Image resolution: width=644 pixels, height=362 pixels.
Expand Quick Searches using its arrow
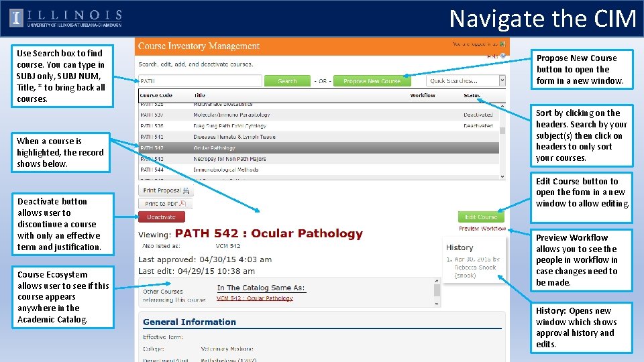coord(502,81)
